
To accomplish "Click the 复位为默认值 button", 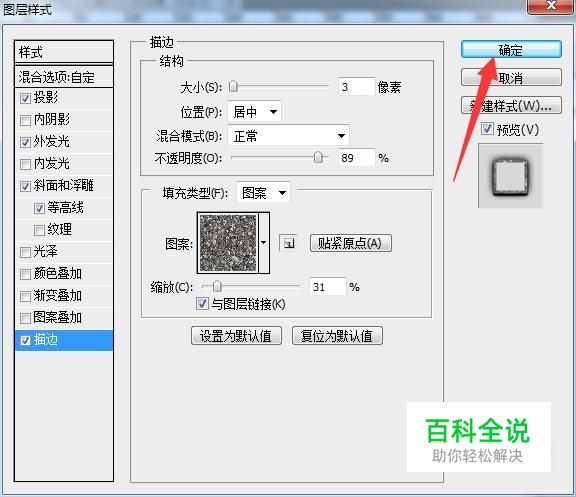I will (x=337, y=336).
